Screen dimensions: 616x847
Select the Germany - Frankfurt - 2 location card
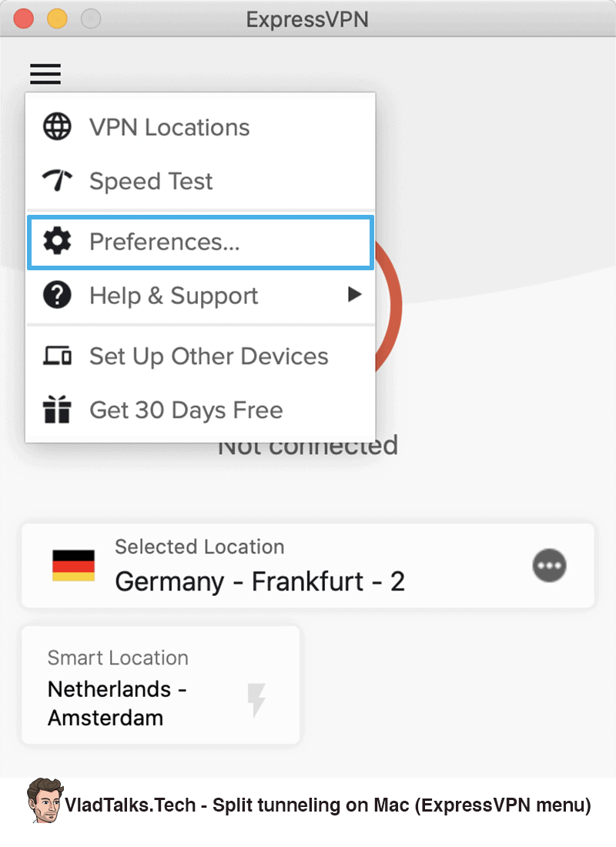[x=308, y=566]
